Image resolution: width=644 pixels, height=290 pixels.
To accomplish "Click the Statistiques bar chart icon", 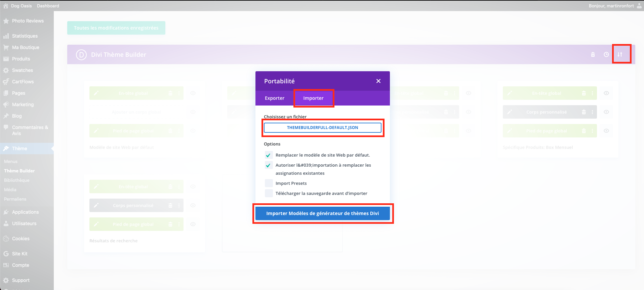I will tap(6, 36).
